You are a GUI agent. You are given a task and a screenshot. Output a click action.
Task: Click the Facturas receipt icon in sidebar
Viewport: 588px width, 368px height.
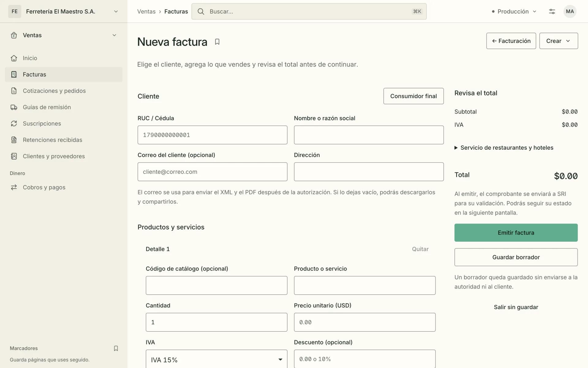tap(14, 75)
